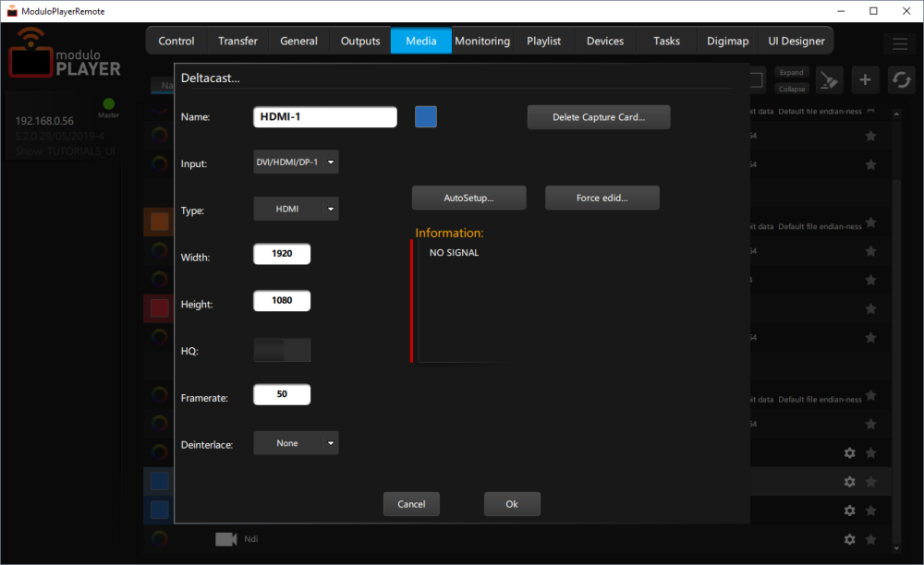The image size is (924, 565).
Task: Open the Playlist tab
Action: (544, 41)
